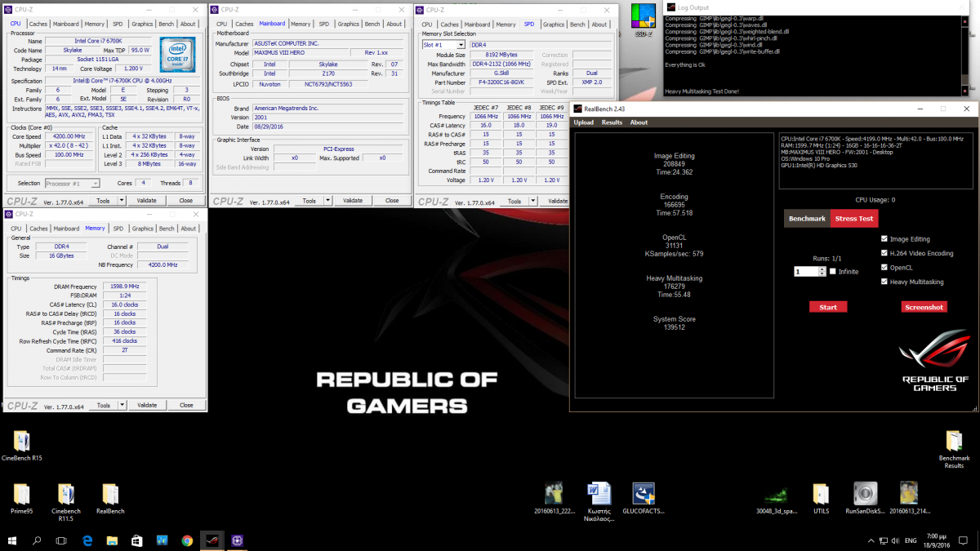Switch to CPU-Z via its taskbar icon
980x551 pixels.
pos(238,540)
